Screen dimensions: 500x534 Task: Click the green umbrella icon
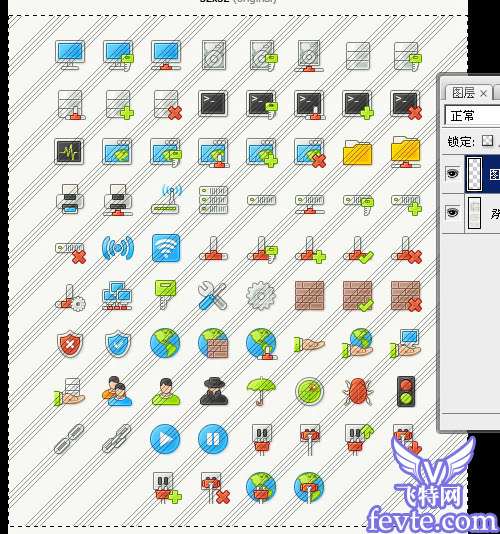[x=261, y=391]
